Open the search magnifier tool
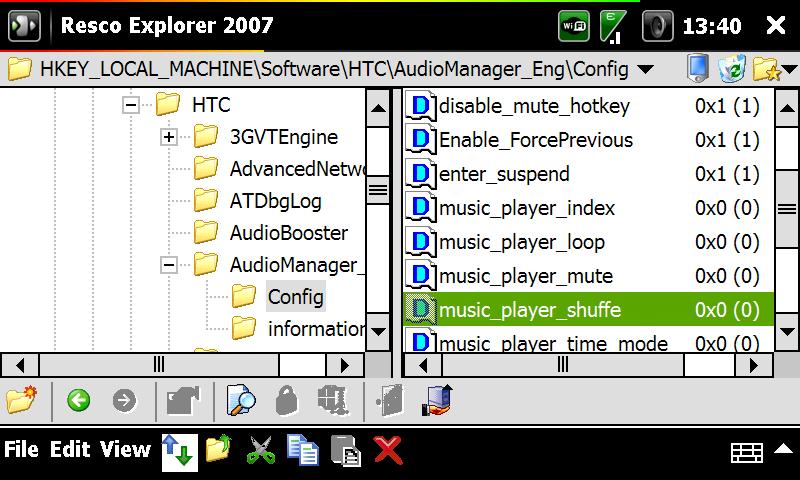 click(241, 400)
